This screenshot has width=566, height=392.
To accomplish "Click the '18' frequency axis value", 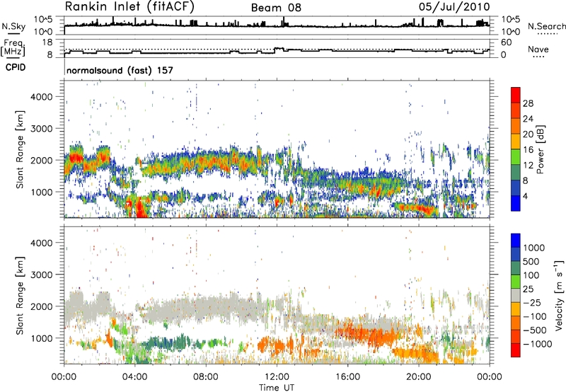I will coord(47,42).
